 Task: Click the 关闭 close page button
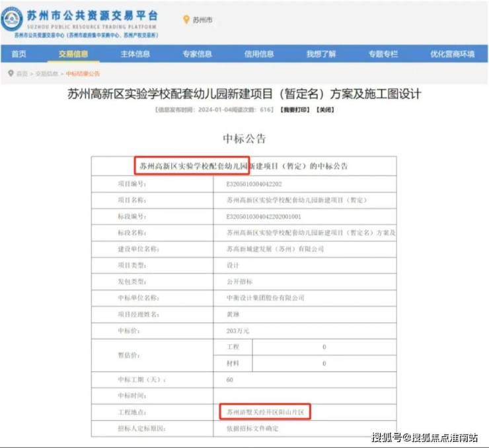(x=324, y=110)
